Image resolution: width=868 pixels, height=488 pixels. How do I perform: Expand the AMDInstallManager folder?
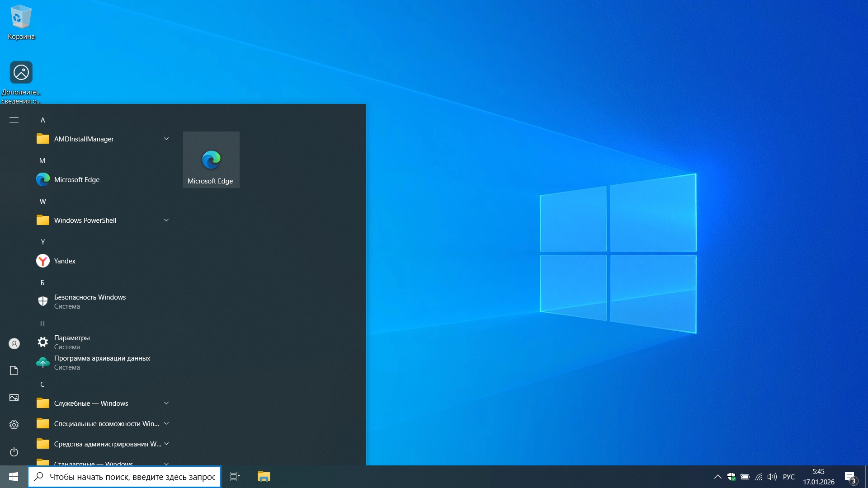(x=166, y=139)
